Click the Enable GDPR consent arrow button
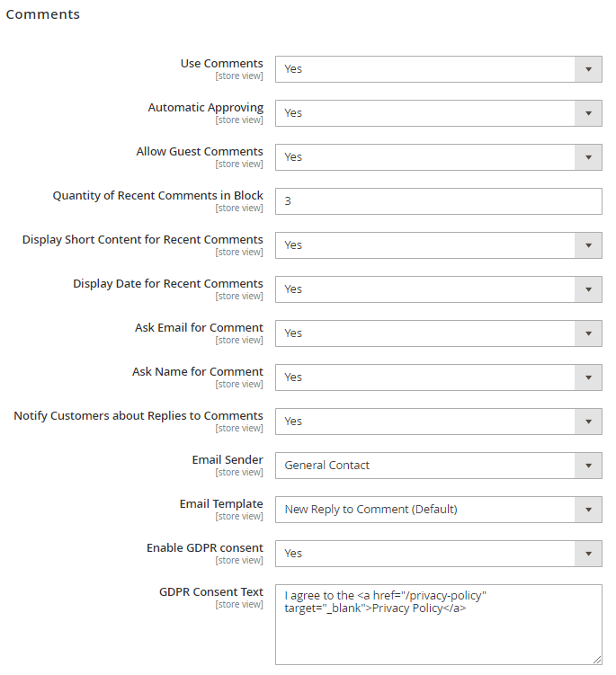 (x=588, y=554)
